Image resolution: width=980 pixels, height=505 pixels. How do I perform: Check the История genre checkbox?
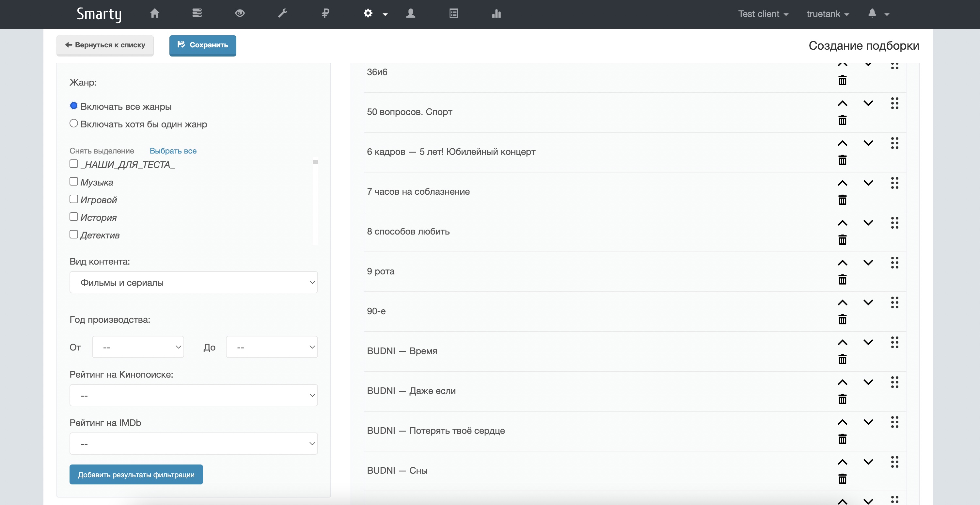click(74, 217)
